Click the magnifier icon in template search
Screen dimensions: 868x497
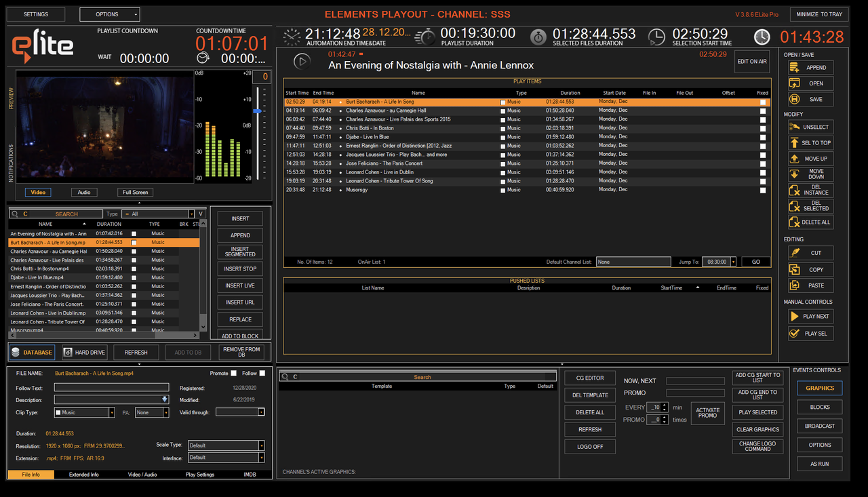(x=285, y=377)
